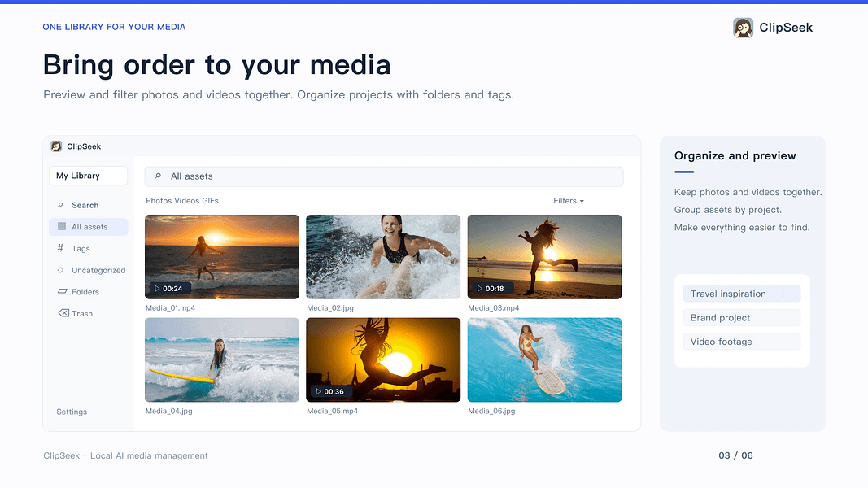Screen dimensions: 868x488
Task: Play the 00:18 video on Media_03.mp4
Action: coord(491,288)
